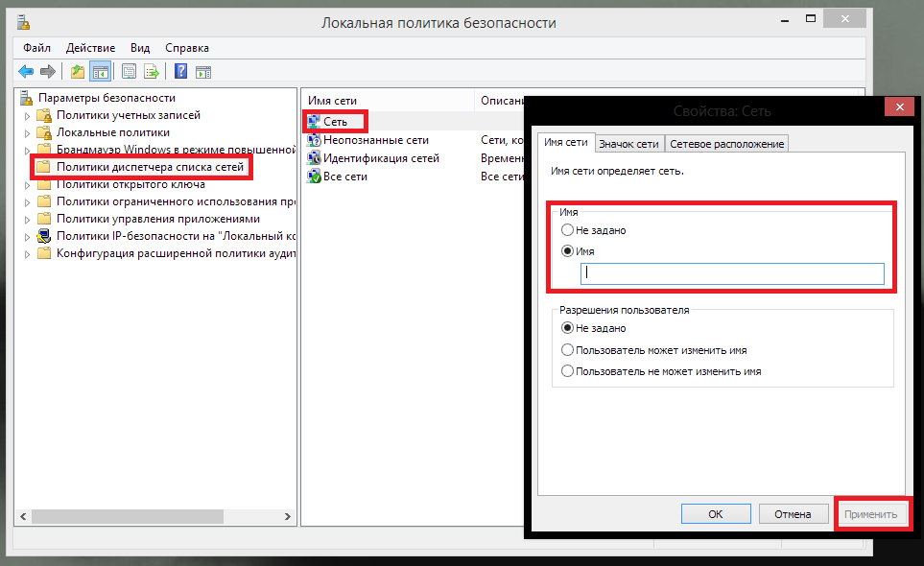Image resolution: width=924 pixels, height=566 pixels.
Task: Open Help via the blue question mark icon
Action: (x=180, y=71)
